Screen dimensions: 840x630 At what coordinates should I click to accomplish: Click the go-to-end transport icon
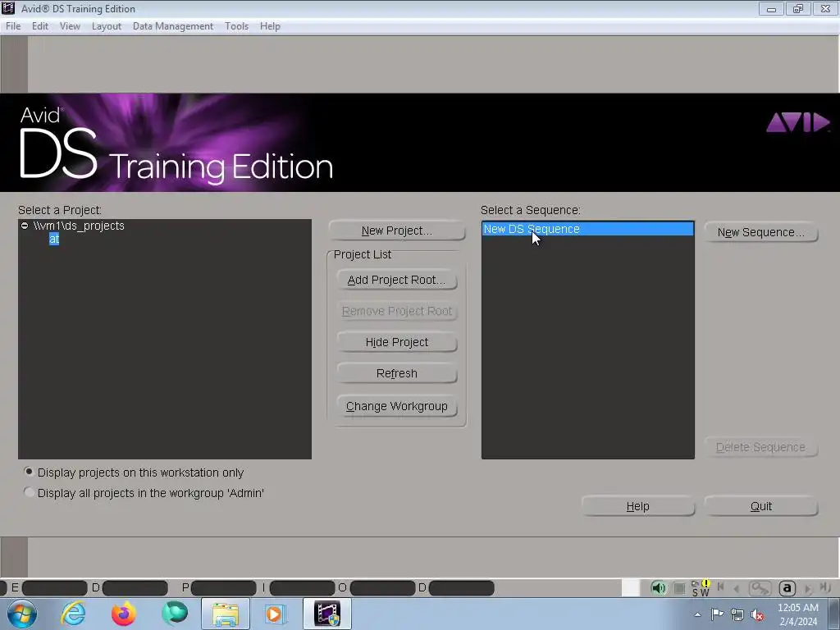(x=825, y=587)
